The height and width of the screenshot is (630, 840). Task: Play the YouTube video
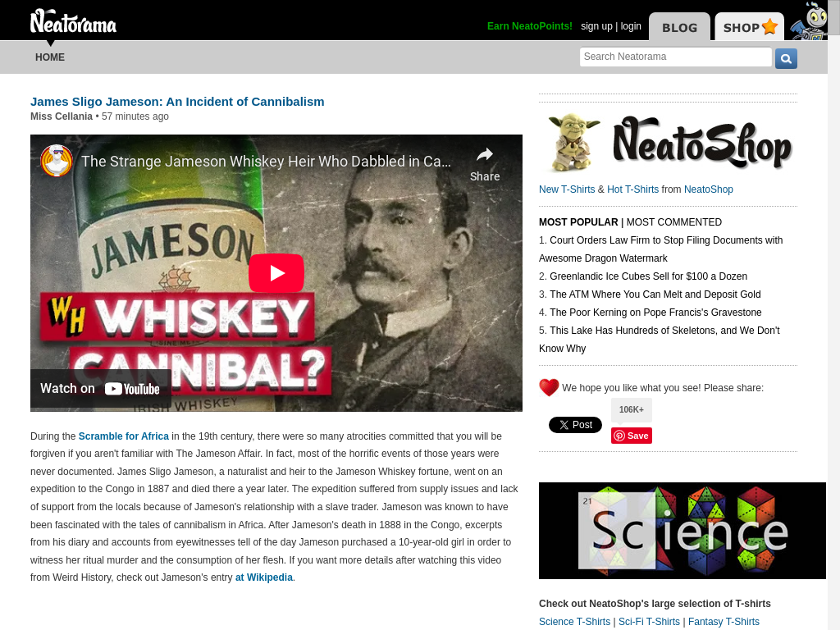coord(276,272)
